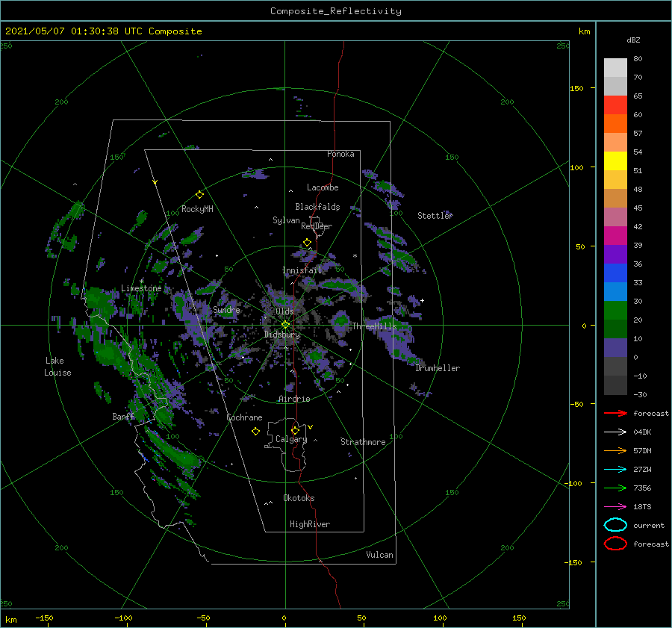Click the 'Drumheller' map label
The image size is (672, 628).
pyautogui.click(x=438, y=368)
